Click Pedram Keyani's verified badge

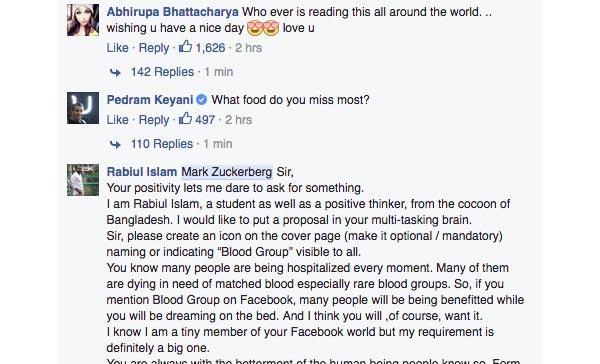[x=202, y=100]
